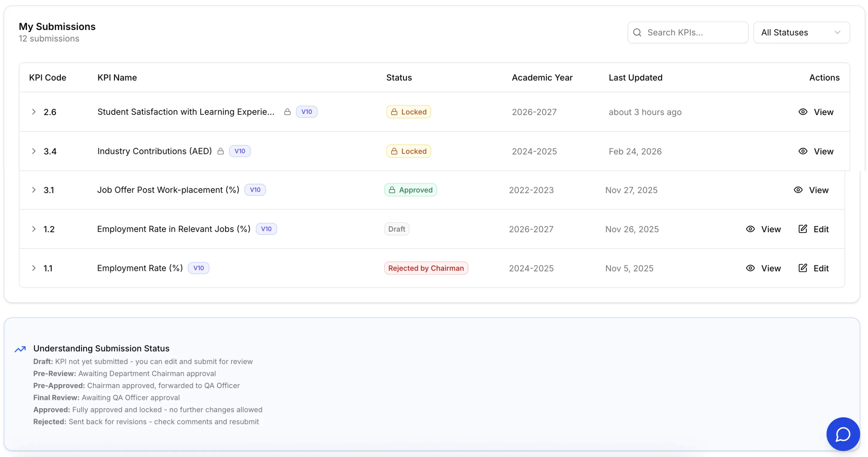Click the V10 badge on KPI 3.1

tap(255, 190)
